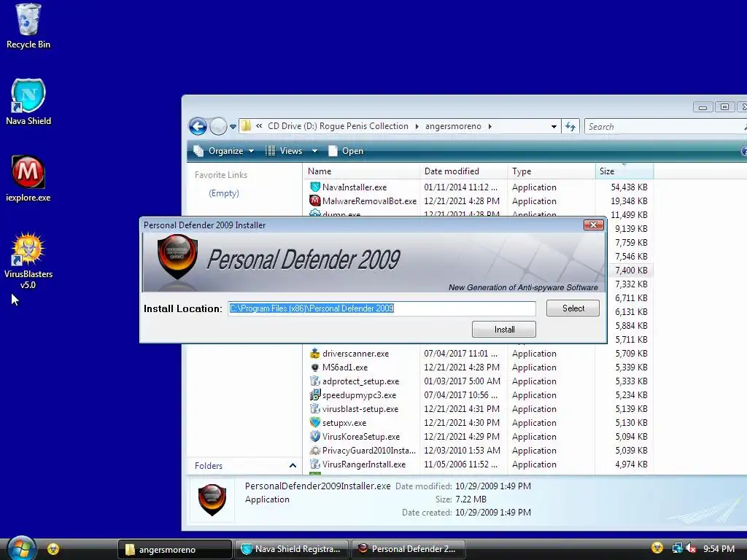Click the Personal Defender shield logo
Screen dimensions: 747x560
point(177,257)
